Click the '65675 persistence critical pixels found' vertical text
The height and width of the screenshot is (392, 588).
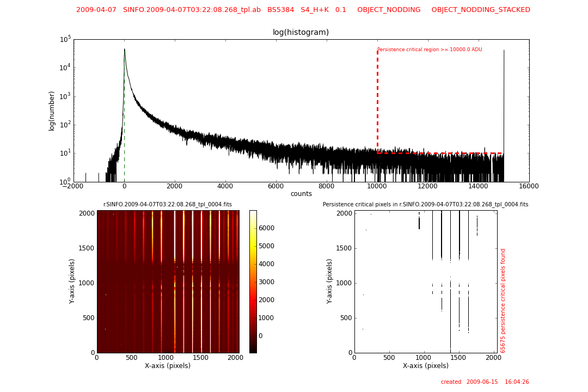pyautogui.click(x=503, y=301)
